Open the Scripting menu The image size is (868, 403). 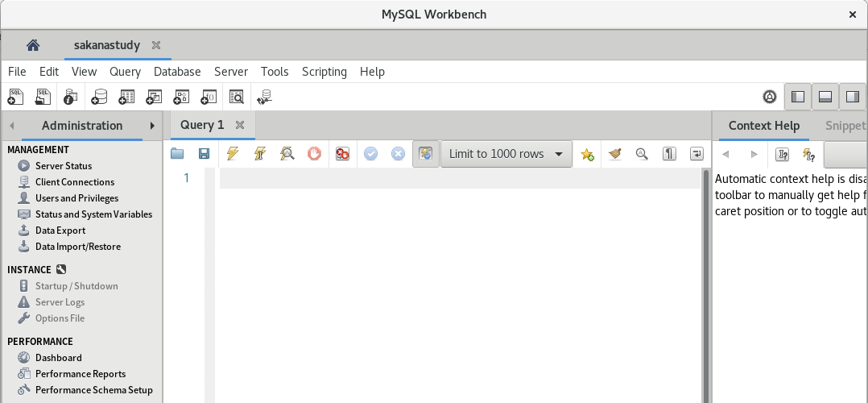coord(324,72)
